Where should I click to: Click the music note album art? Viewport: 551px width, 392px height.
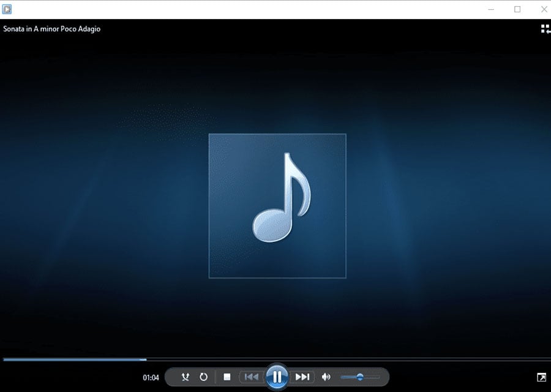point(277,206)
